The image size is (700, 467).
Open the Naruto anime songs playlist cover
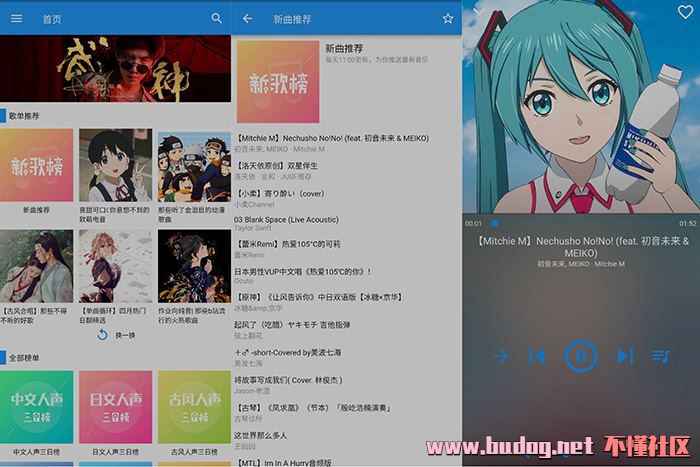(x=194, y=165)
